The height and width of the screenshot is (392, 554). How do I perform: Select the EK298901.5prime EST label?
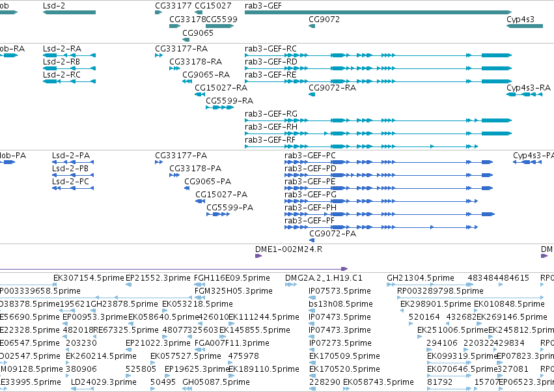point(436,303)
